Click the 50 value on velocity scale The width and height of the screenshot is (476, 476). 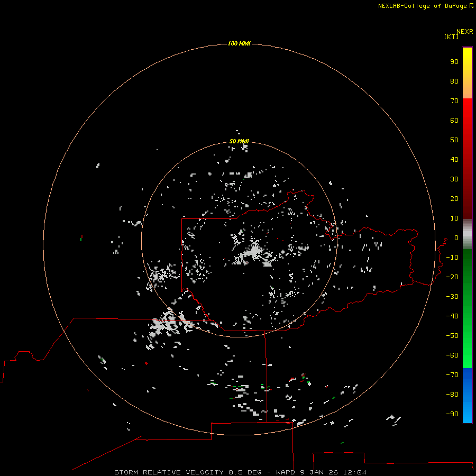click(x=454, y=140)
